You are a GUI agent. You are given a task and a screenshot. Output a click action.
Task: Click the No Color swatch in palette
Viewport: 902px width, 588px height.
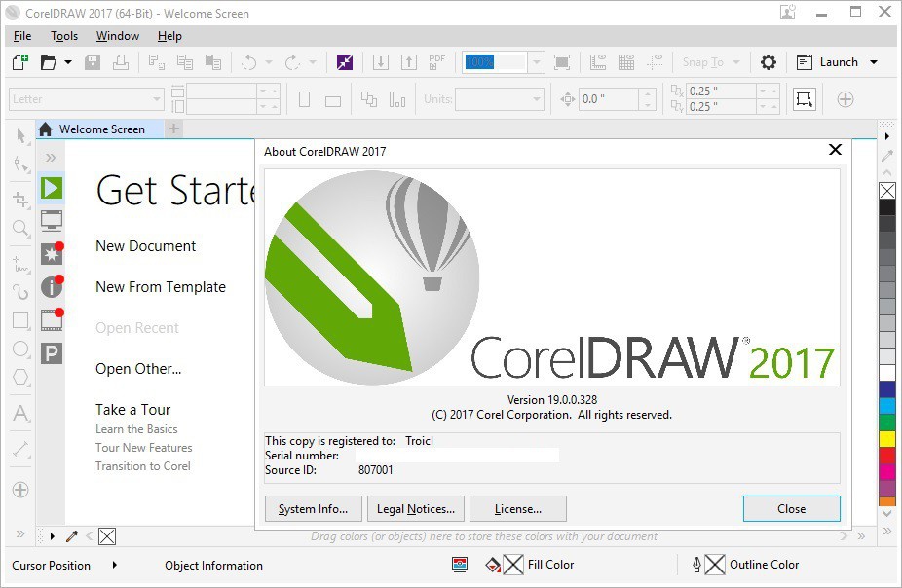[x=887, y=190]
